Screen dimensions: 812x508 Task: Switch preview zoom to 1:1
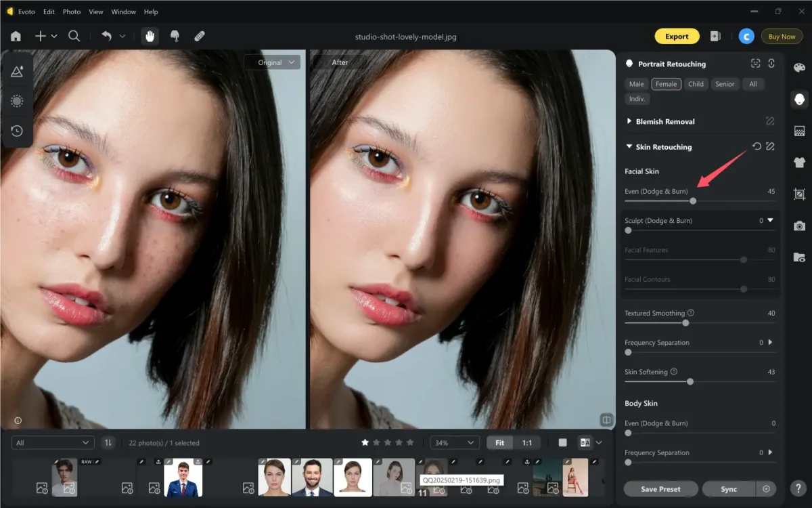pyautogui.click(x=526, y=442)
